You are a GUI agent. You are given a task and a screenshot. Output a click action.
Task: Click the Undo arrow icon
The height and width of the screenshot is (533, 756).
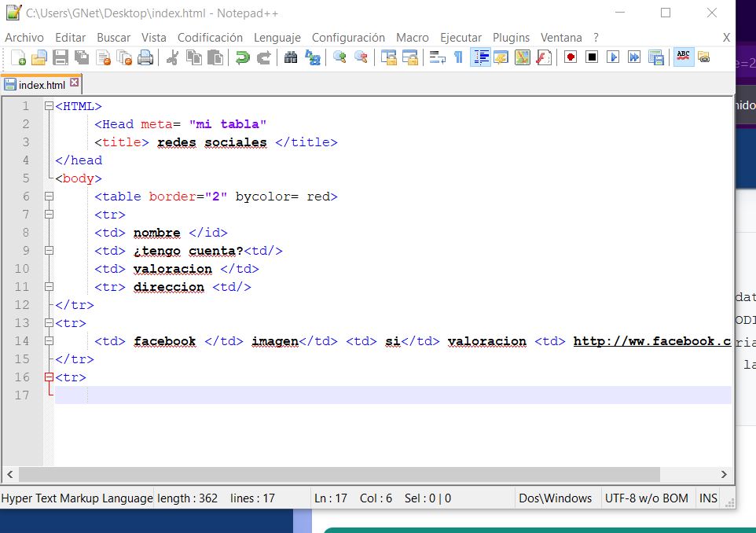point(243,57)
